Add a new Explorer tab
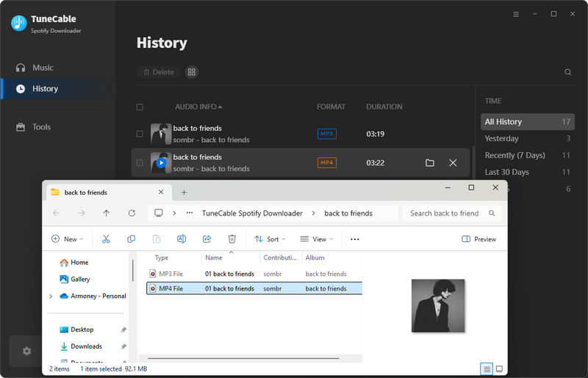 [x=184, y=193]
